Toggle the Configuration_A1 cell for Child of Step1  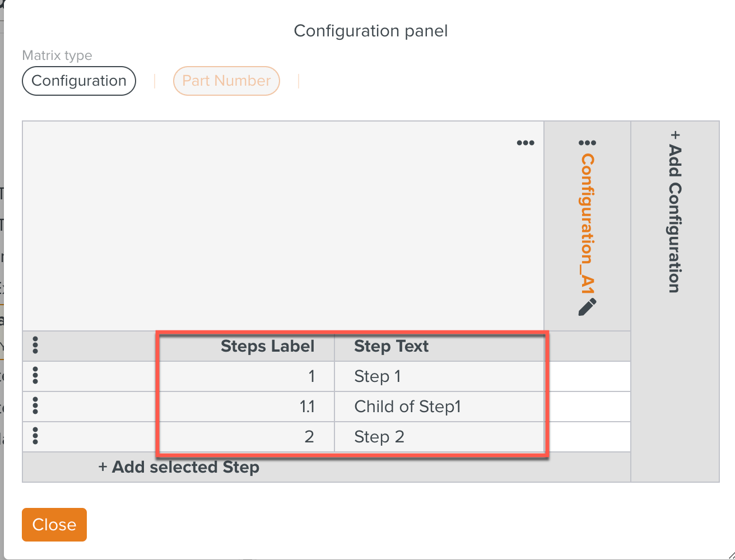pos(588,407)
